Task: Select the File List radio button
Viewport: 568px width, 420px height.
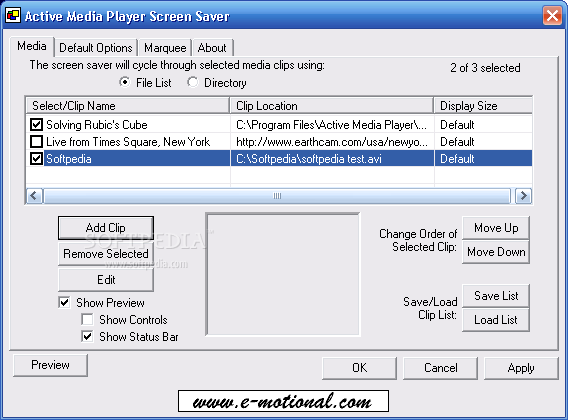Action: point(124,83)
